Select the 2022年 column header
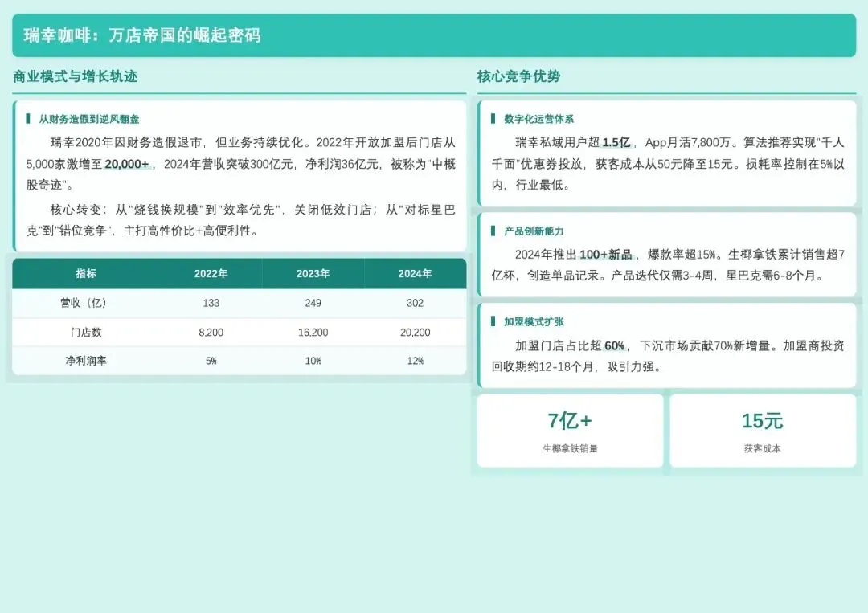Screen dimensions: 868x613 coord(211,273)
